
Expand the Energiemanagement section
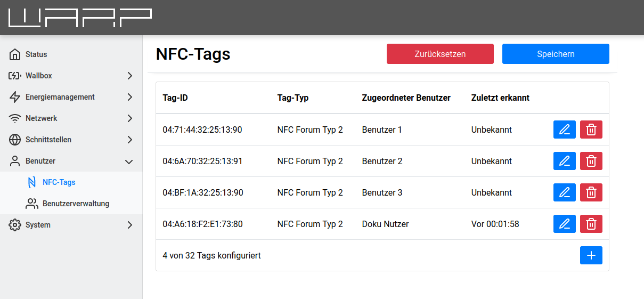point(71,97)
